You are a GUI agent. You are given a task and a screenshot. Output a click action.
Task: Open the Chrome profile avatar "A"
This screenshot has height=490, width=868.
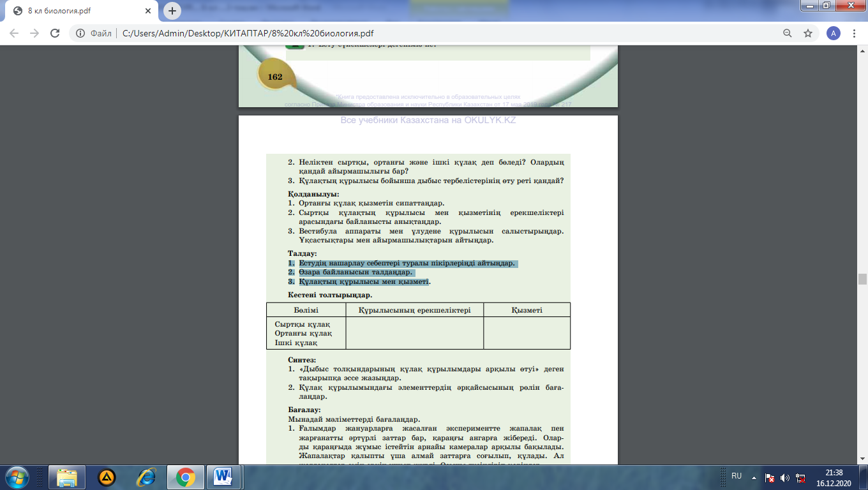click(x=833, y=33)
